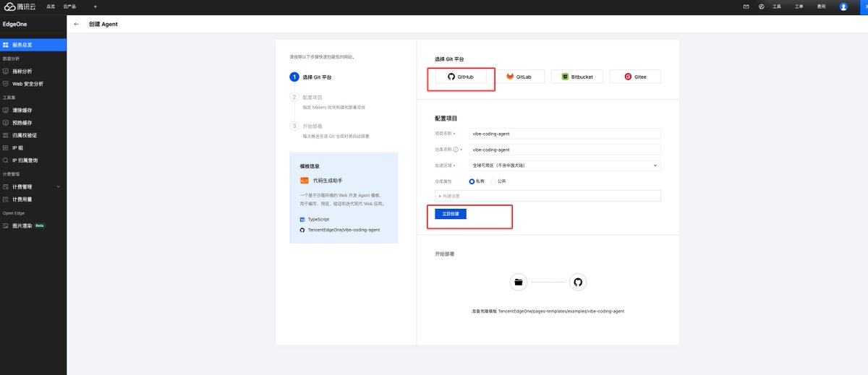Click the EdgeOne product title
The width and height of the screenshot is (868, 375).
point(14,24)
